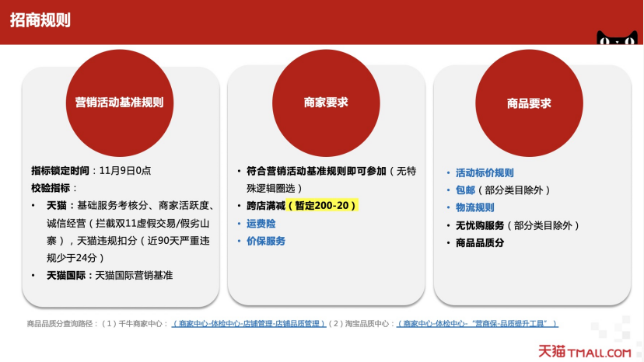Viewport: 644px width, 362px height.
Task: Click the 无忧购服务 bullet item
Action: [481, 225]
